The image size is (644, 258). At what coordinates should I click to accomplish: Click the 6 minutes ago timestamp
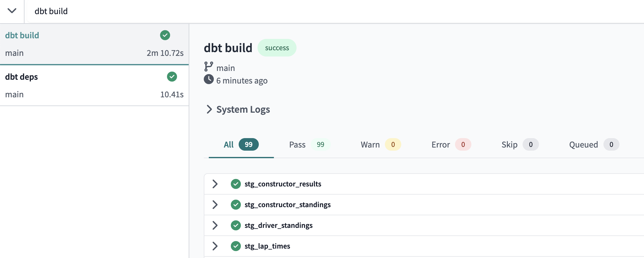[x=242, y=81]
